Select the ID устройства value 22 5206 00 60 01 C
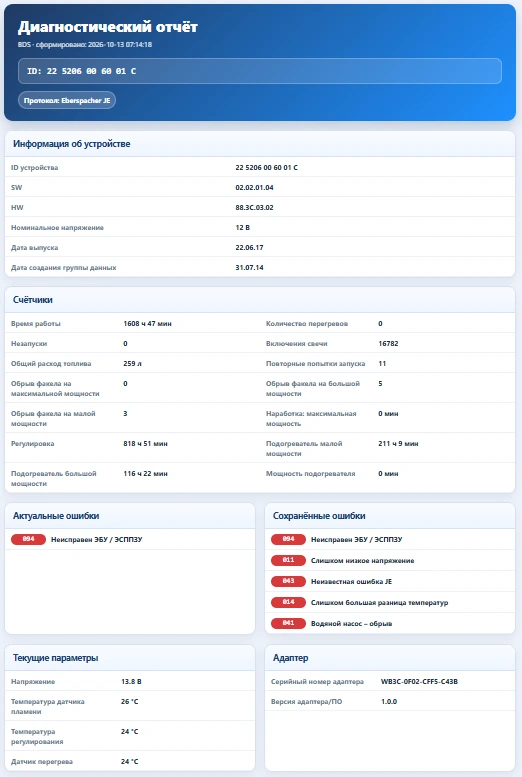The height and width of the screenshot is (777, 522). click(x=267, y=167)
